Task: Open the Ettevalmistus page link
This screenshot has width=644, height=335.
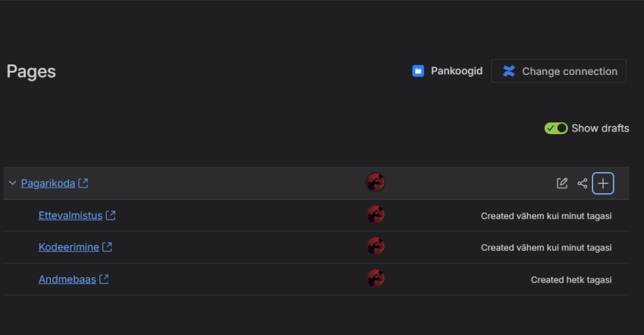Action: (x=70, y=215)
